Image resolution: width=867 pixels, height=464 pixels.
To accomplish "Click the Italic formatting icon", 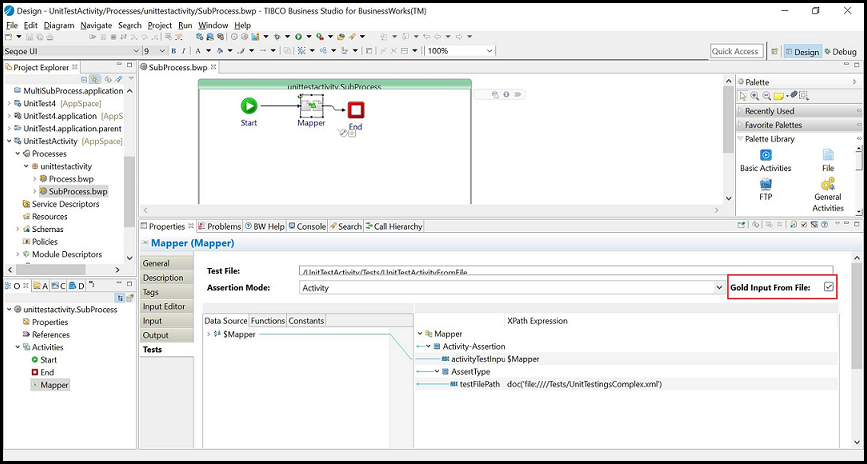I will point(183,51).
